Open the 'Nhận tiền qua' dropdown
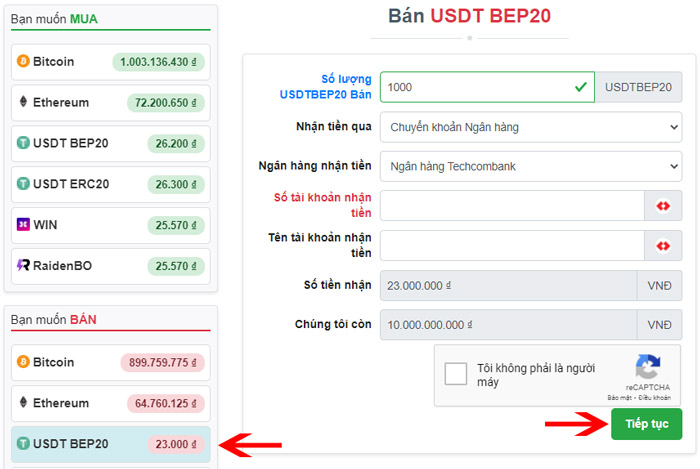 (x=531, y=127)
